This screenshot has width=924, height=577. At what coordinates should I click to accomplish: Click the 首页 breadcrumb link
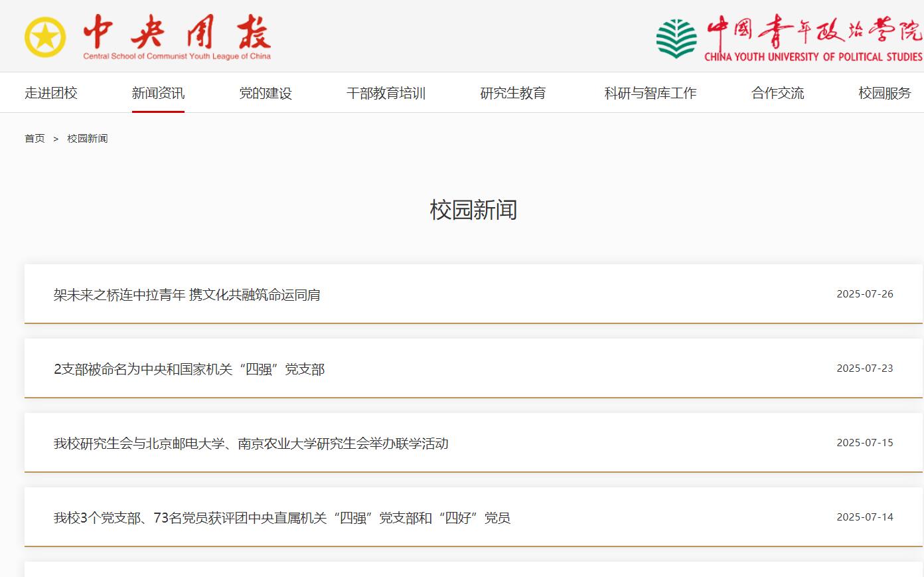35,138
